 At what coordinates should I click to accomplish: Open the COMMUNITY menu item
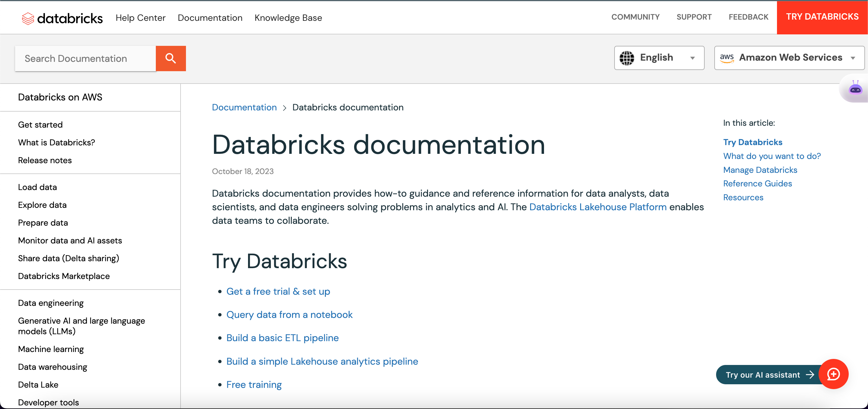click(x=636, y=17)
